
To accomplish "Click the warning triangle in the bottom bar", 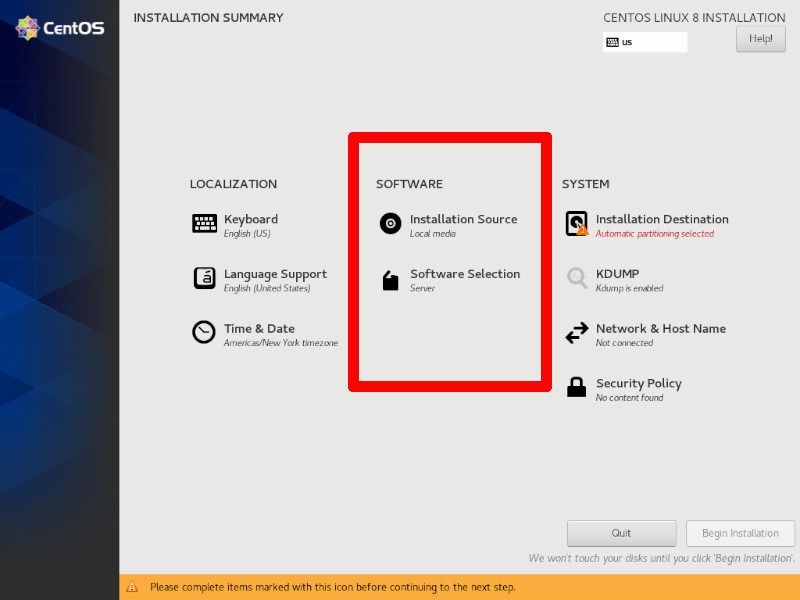I will [132, 587].
